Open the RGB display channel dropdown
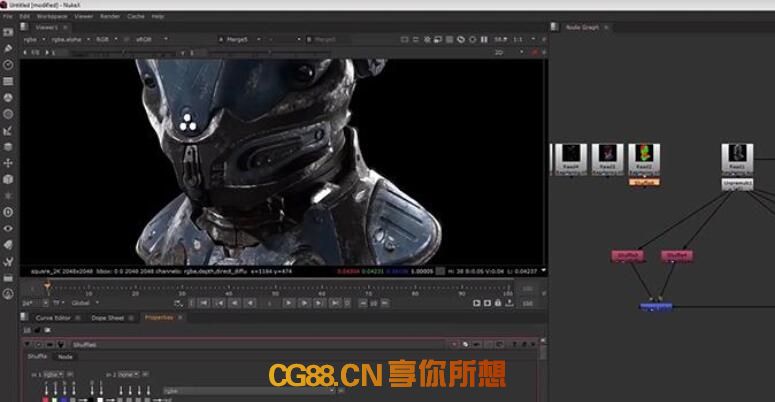This screenshot has width=775, height=402. coord(107,39)
